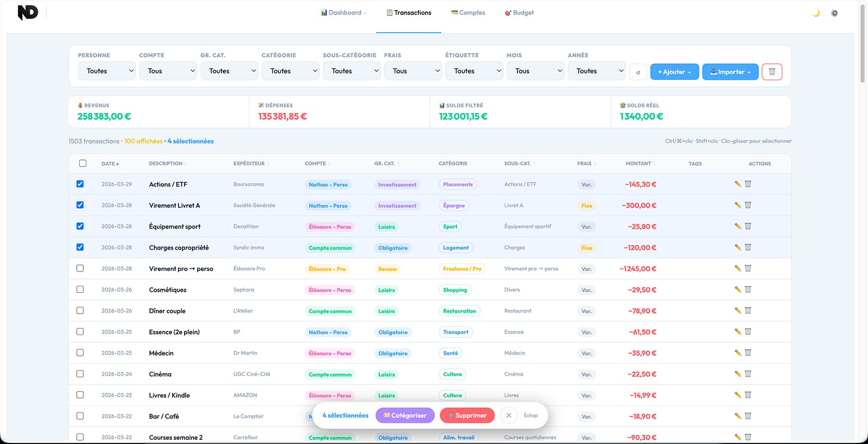868x444 pixels.
Task: Delete the Actions / ETF transaction trash
Action: coord(748,184)
